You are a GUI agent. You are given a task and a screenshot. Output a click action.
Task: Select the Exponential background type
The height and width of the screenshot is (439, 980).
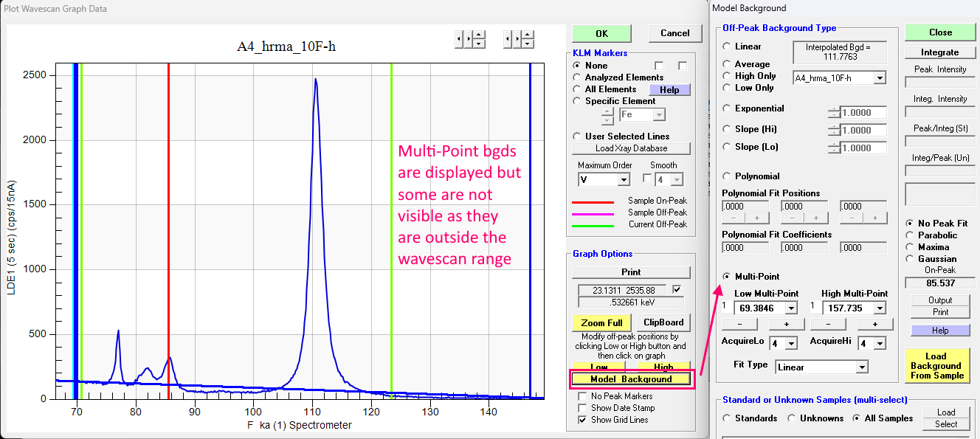(x=727, y=108)
